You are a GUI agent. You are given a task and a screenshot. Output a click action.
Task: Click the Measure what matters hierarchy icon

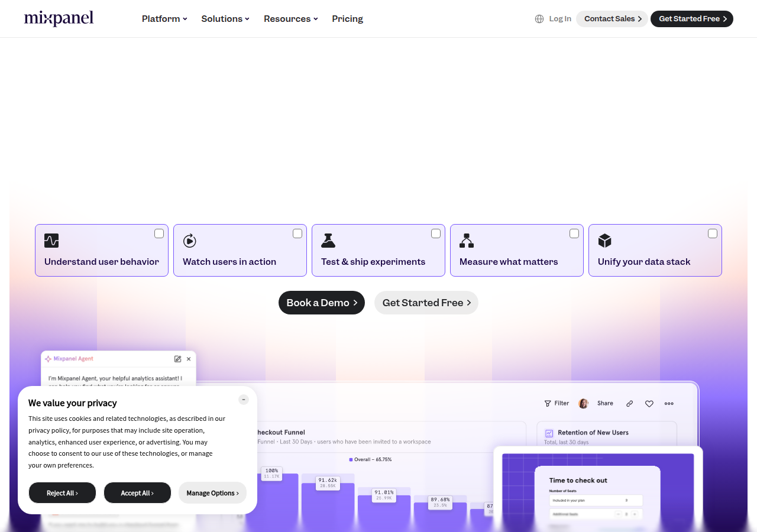[x=467, y=241]
